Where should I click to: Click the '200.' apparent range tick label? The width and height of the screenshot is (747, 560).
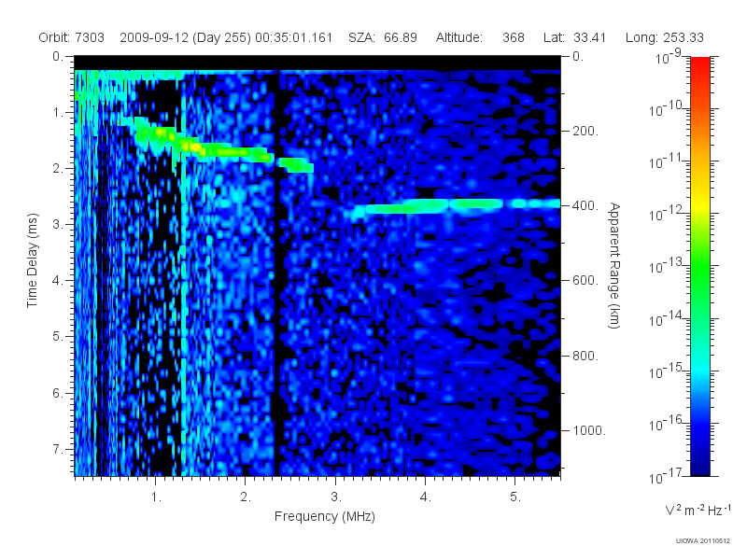point(585,131)
